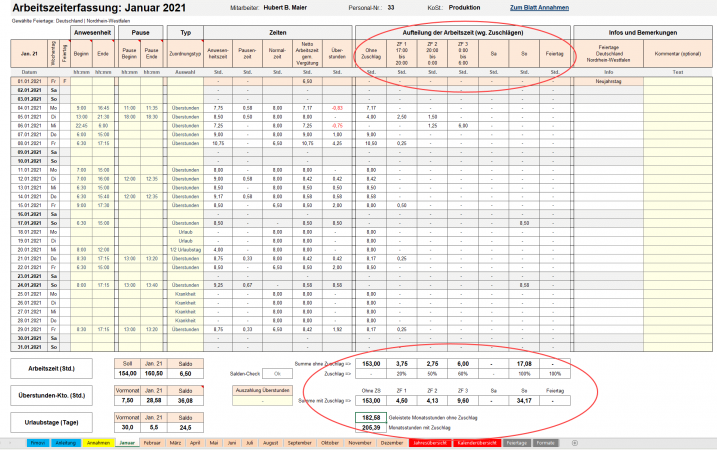Open the Formate sheet tab
717x450 pixels.
pyautogui.click(x=546, y=441)
